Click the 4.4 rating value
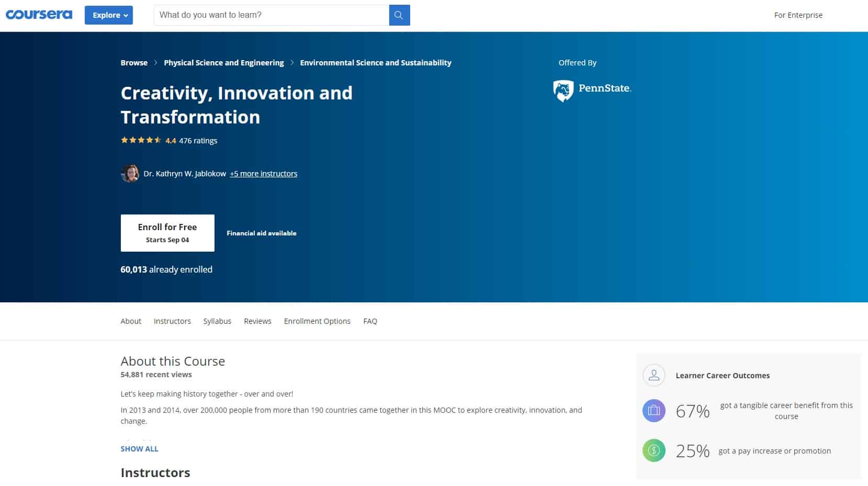The image size is (868, 486). pyautogui.click(x=171, y=141)
